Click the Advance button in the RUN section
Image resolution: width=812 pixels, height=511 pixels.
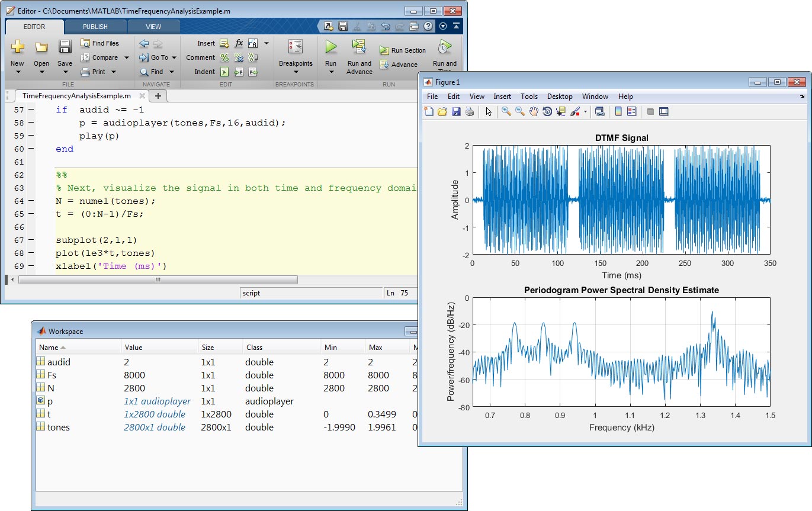pyautogui.click(x=400, y=65)
